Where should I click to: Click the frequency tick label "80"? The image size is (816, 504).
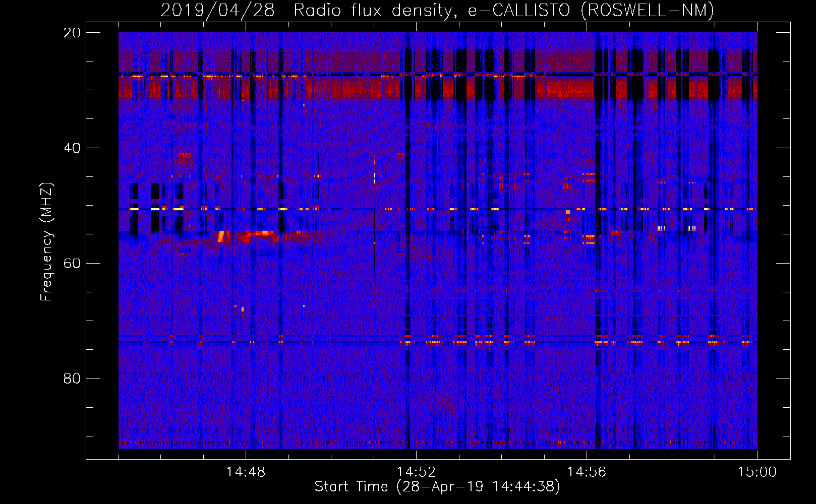click(72, 379)
